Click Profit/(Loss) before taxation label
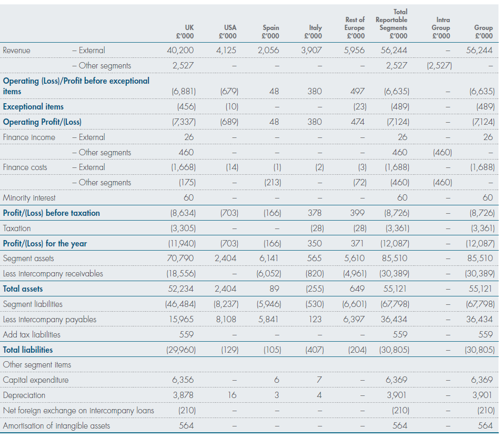 point(52,213)
